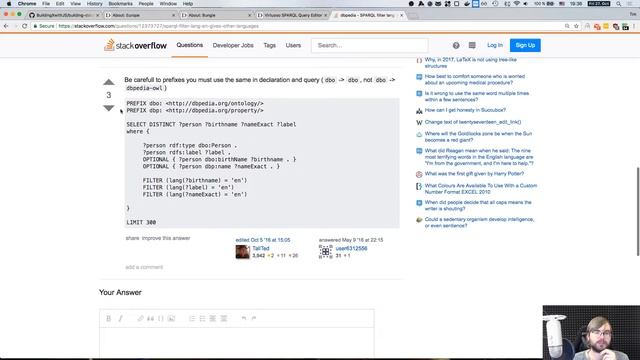Open the Users nav item
Viewport: 640px width, 360px height.
[293, 45]
